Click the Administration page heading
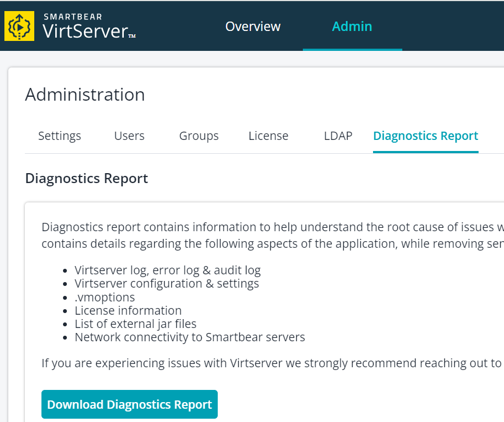The width and height of the screenshot is (504, 422). [x=85, y=95]
